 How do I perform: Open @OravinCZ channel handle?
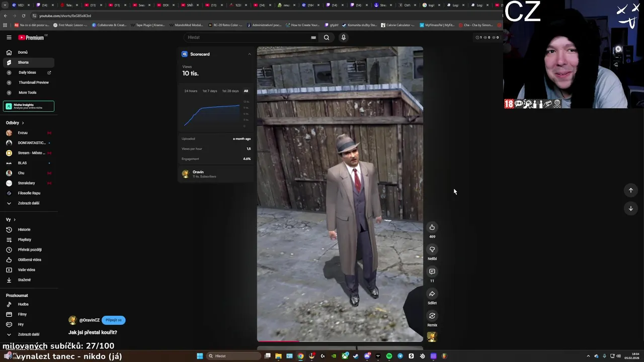click(x=90, y=320)
